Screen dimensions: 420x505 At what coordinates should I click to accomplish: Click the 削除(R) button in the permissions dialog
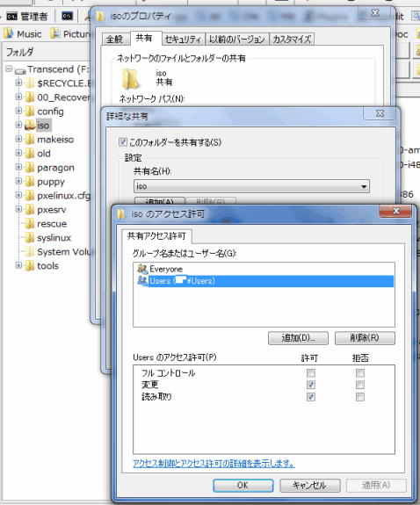365,338
